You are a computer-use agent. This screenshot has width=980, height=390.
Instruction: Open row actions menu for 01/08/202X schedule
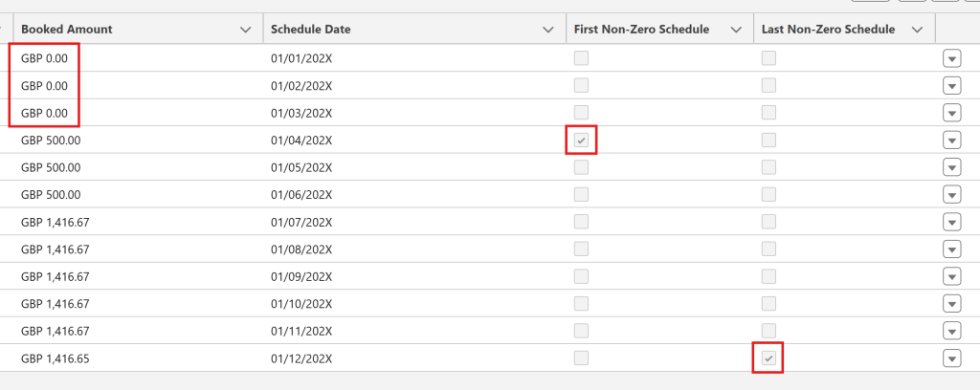951,249
